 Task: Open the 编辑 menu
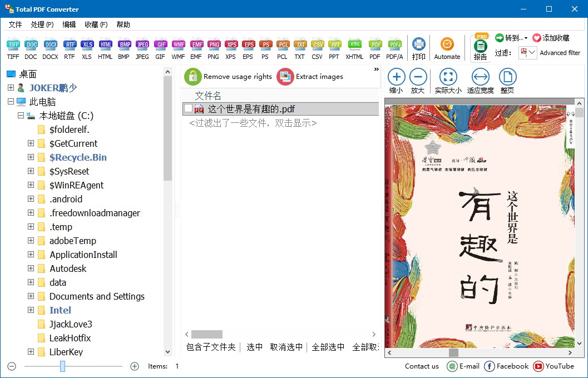[x=69, y=24]
